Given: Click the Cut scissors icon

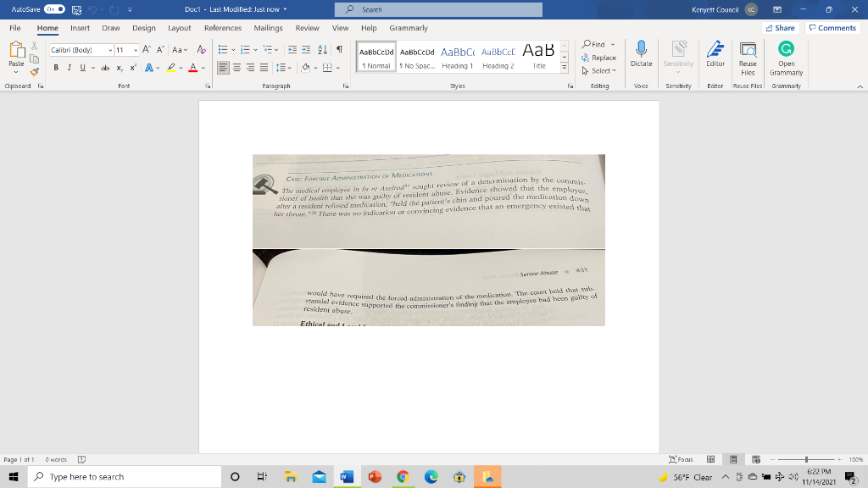Looking at the screenshot, I should pyautogui.click(x=34, y=46).
